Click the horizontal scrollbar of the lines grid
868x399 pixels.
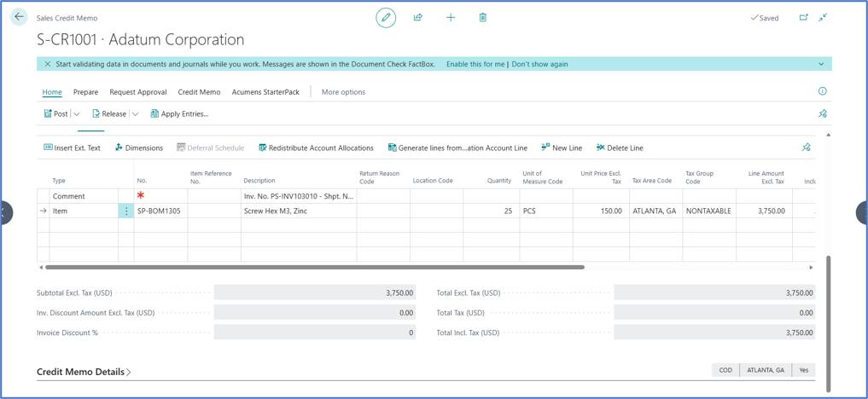(x=314, y=267)
